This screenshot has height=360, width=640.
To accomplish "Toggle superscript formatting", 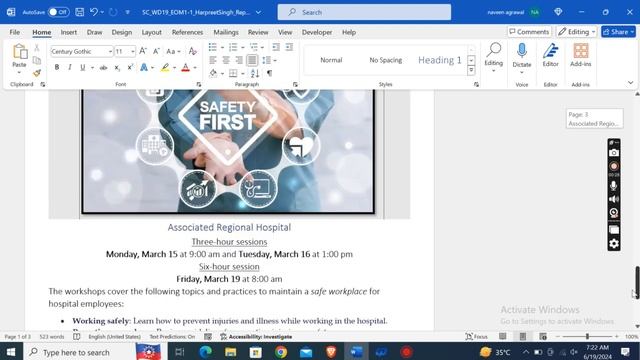I will pyautogui.click(x=130, y=68).
